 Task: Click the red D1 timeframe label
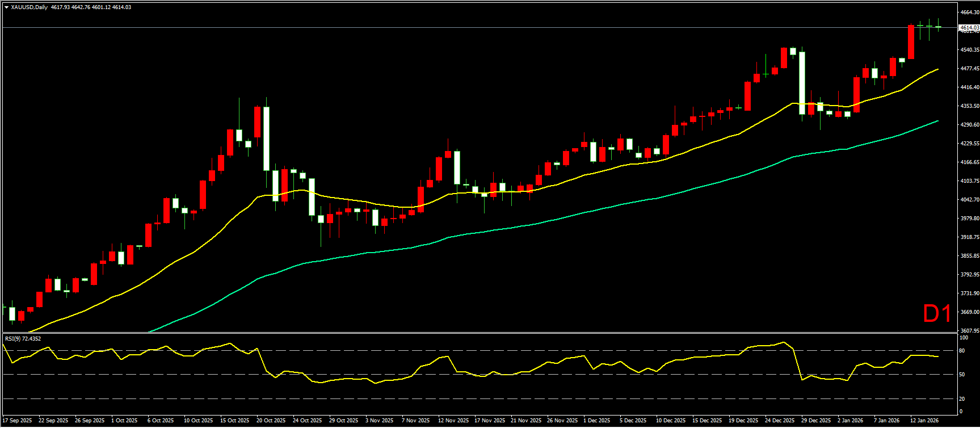[937, 314]
